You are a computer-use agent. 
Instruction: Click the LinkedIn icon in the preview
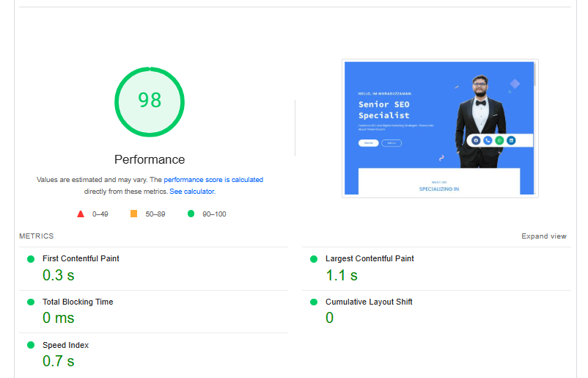511,140
